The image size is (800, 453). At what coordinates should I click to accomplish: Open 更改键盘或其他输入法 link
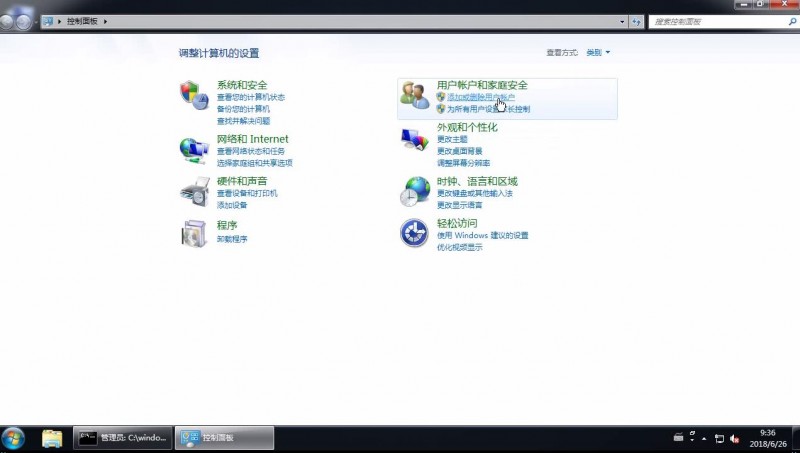[x=474, y=193]
